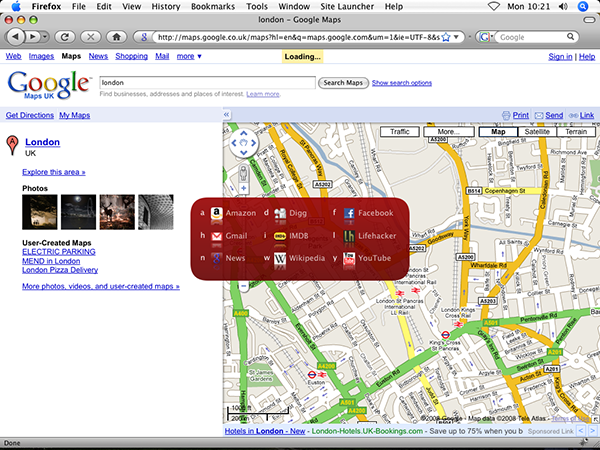Open the View menu
The image size is (600, 450).
pos(131,6)
